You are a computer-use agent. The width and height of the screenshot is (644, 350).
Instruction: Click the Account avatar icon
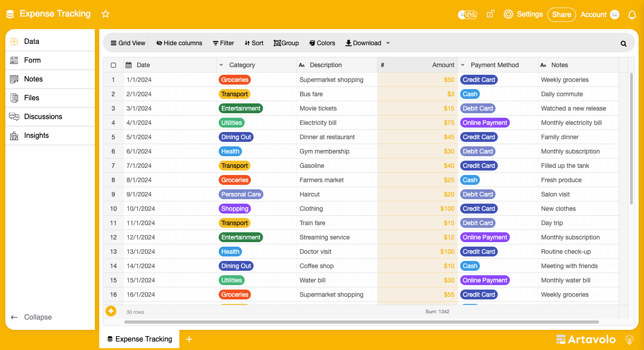(x=615, y=14)
